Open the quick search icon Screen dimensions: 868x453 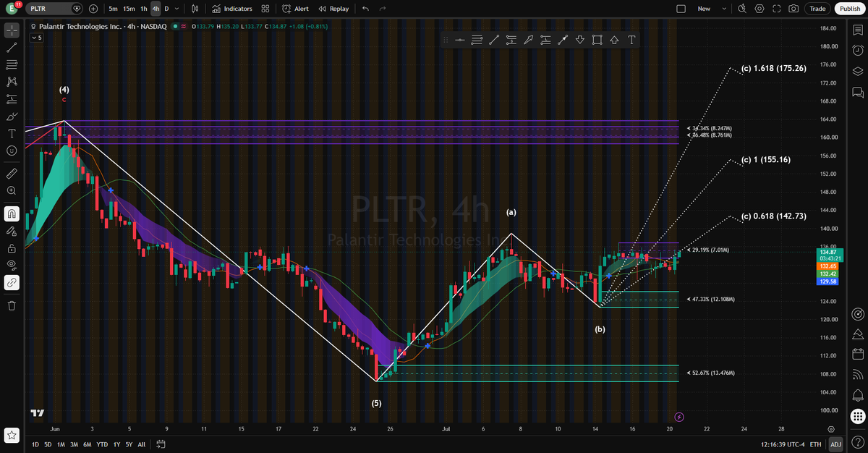(x=742, y=9)
